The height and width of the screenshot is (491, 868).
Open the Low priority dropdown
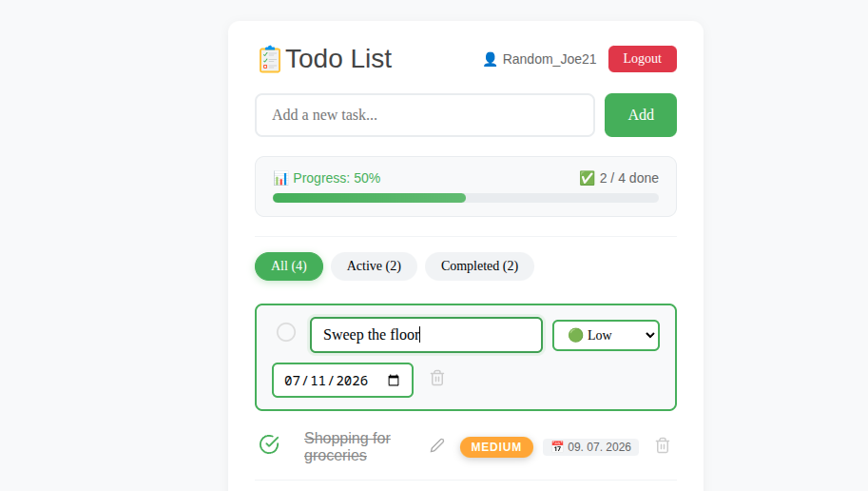pos(607,335)
